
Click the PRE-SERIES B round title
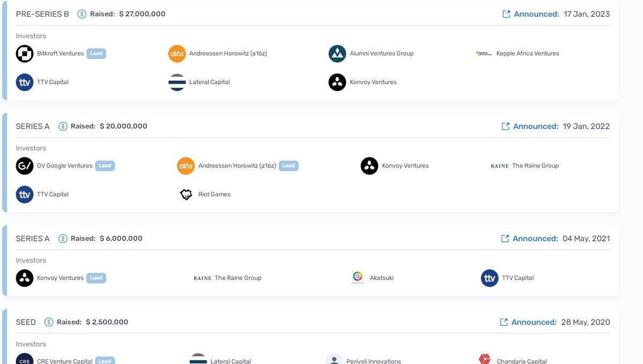point(42,14)
